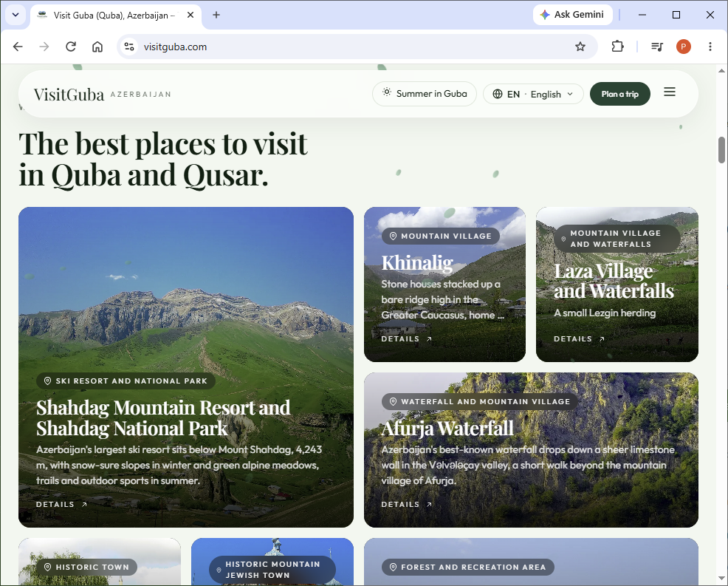
Task: Click the scrollbar up arrow
Action: [721, 71]
